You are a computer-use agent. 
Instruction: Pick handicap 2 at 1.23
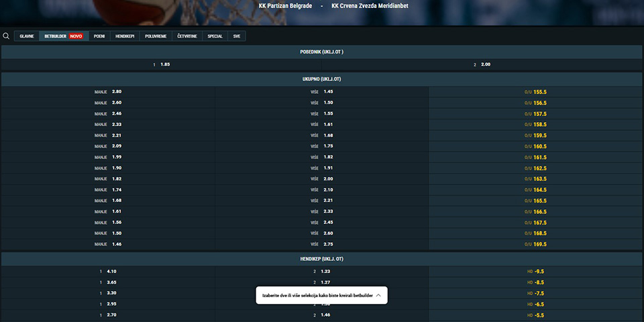(321, 272)
